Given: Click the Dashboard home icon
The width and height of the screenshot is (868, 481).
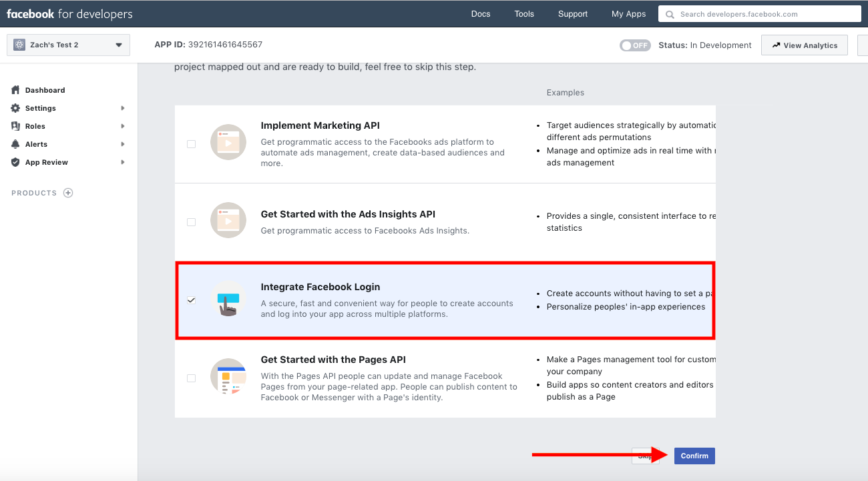Looking at the screenshot, I should point(15,90).
